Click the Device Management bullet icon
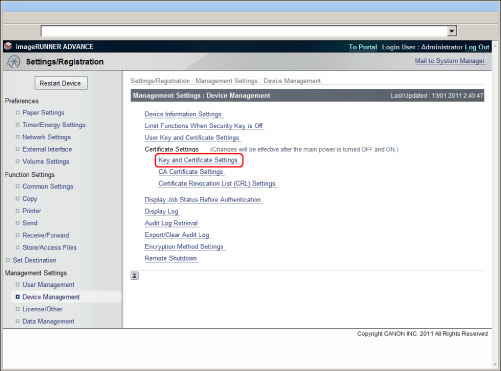Screen dimensions: 501x371 click(x=18, y=297)
